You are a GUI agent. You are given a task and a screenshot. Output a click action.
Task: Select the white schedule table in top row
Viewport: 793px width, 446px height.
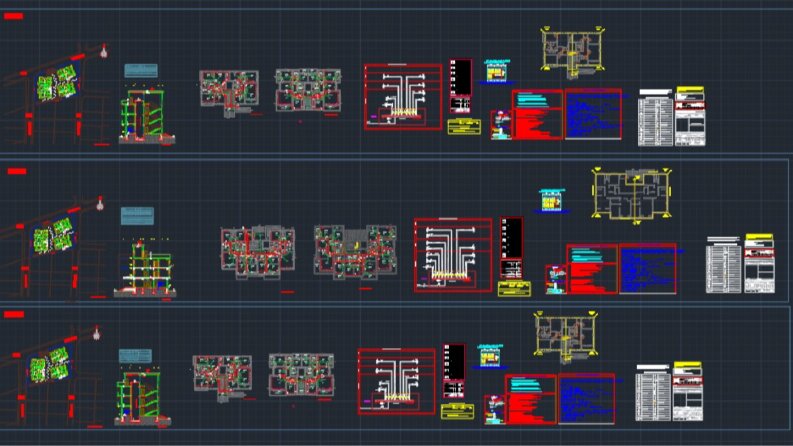pos(655,118)
